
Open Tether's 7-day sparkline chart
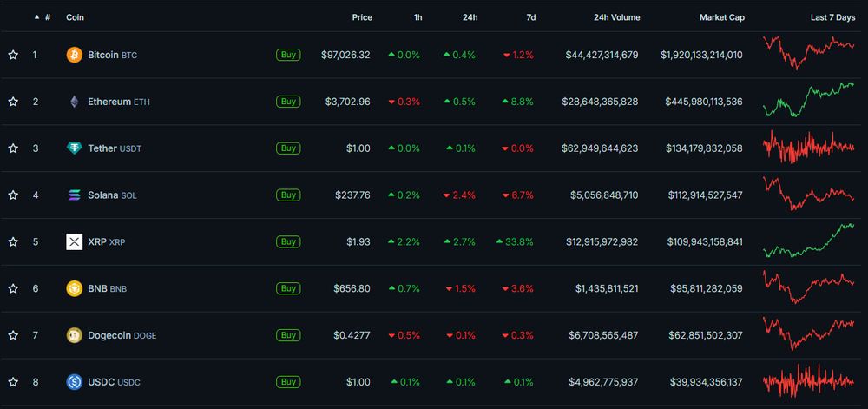808,148
